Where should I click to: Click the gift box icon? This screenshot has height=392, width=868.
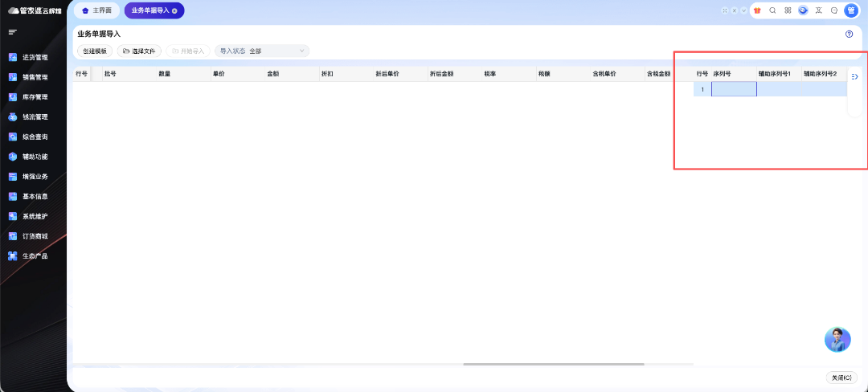pyautogui.click(x=757, y=10)
